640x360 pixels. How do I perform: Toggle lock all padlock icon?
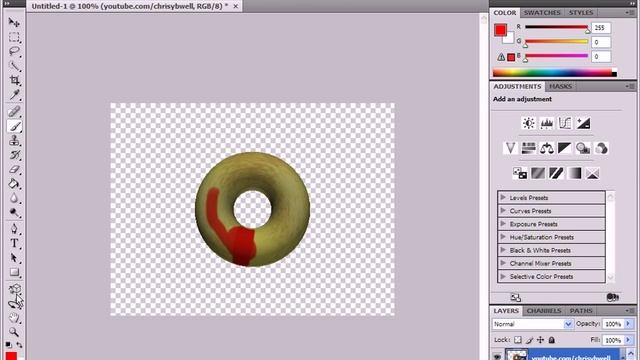click(551, 340)
